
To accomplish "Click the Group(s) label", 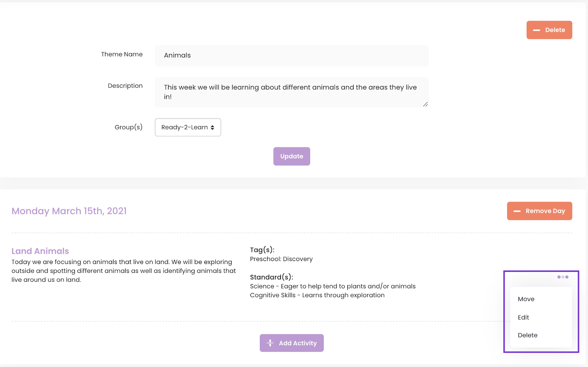I will (x=128, y=127).
